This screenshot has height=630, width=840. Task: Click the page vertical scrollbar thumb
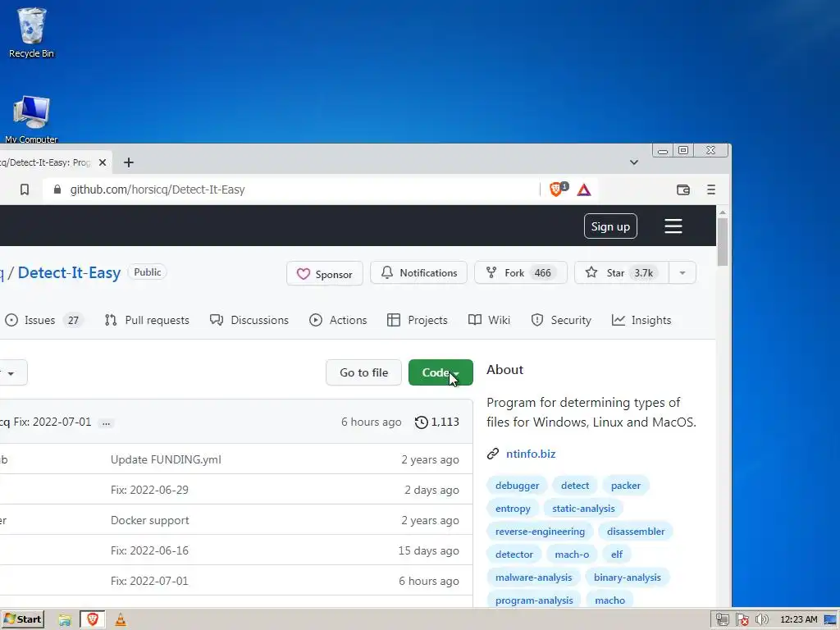coord(723,242)
